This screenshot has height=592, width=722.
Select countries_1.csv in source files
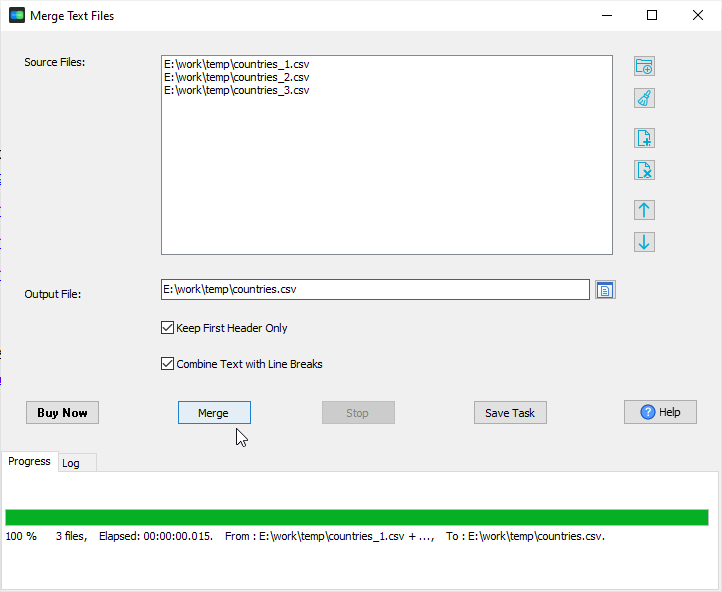237,64
